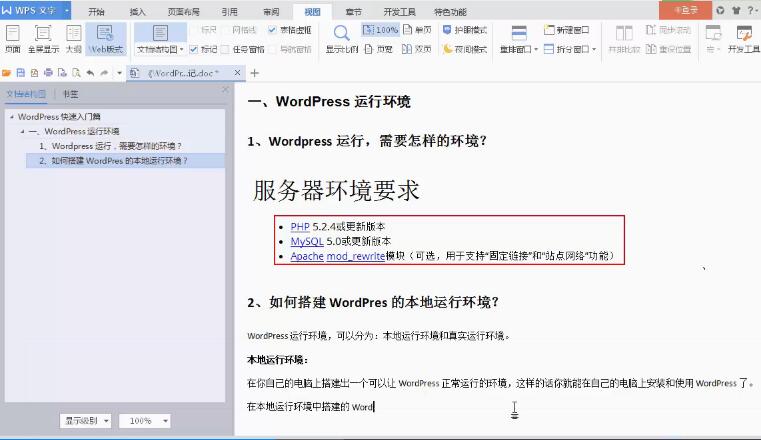761x440 pixels.
Task: Click the print preview quick-access icon
Action: (x=76, y=73)
